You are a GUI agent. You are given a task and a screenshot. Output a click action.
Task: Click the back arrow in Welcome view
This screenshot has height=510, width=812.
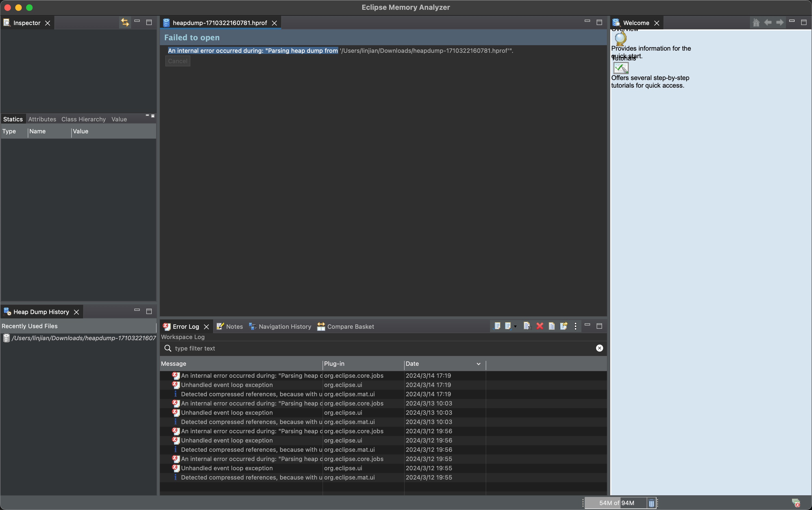[x=768, y=22]
